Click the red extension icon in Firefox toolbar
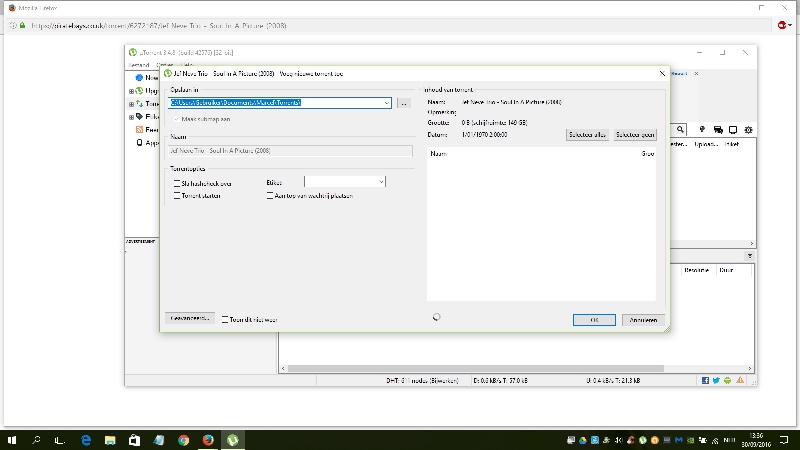The width and height of the screenshot is (800, 450). [782, 25]
